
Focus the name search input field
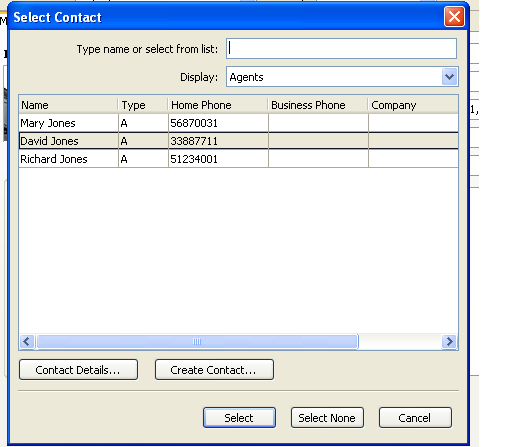click(341, 49)
